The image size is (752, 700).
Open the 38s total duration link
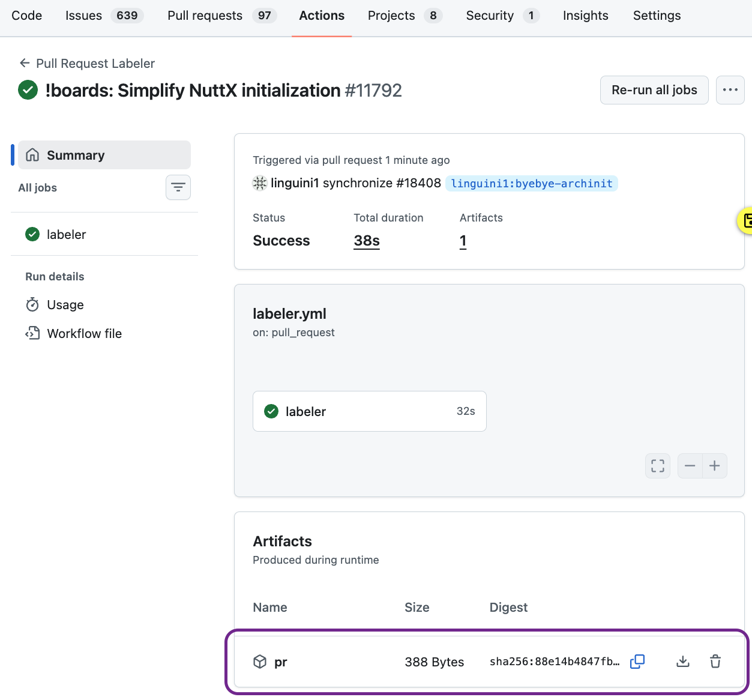366,240
